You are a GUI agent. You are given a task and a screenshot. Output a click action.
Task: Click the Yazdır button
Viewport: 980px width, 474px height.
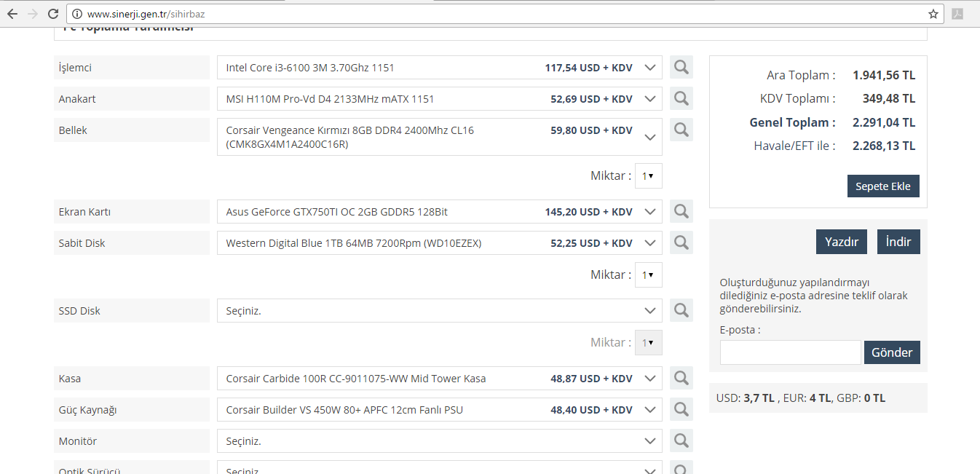click(842, 242)
